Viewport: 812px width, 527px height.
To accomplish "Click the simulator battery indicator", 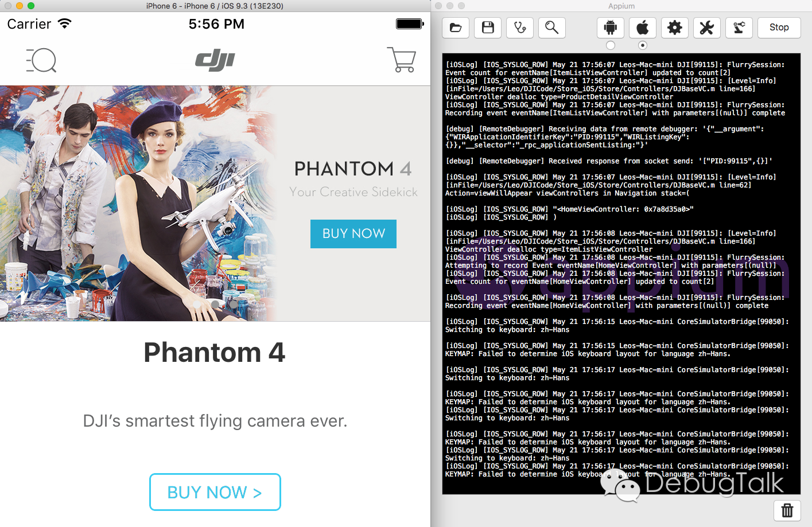I will (410, 24).
